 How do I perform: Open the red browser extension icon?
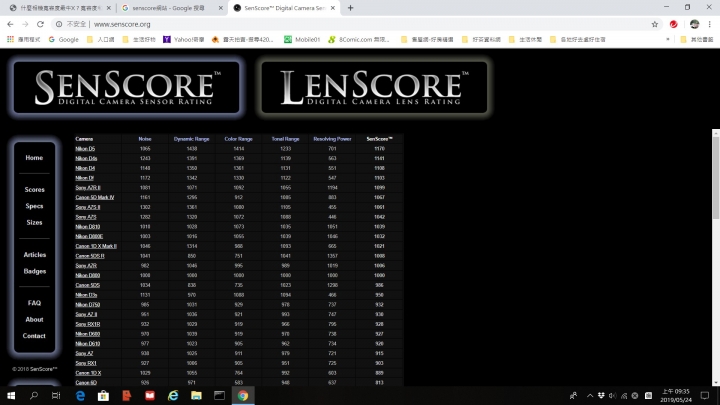click(674, 24)
